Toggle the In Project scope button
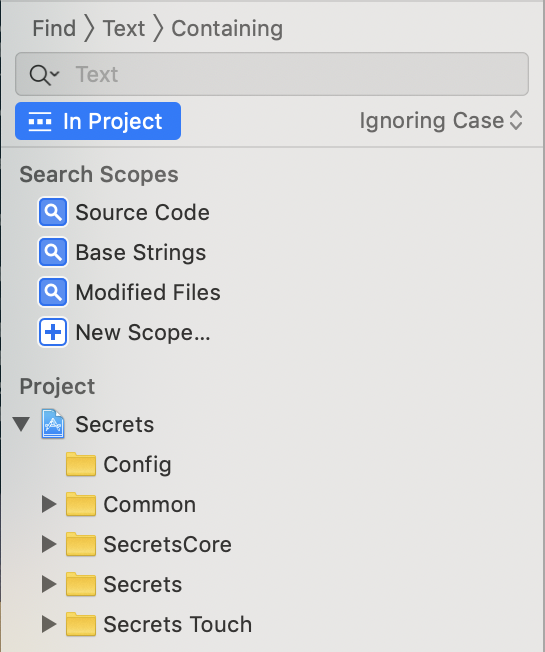Screen dimensions: 545x652 coord(98,121)
